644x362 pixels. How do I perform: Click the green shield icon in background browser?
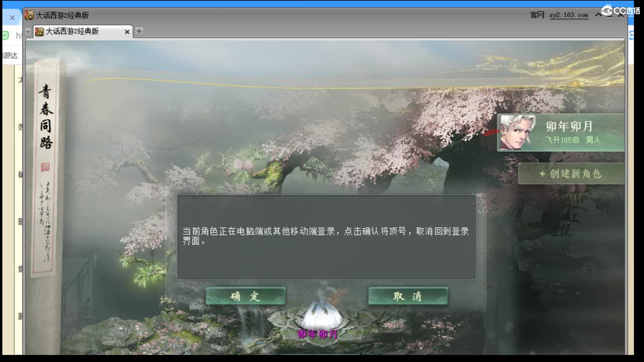[x=5, y=36]
